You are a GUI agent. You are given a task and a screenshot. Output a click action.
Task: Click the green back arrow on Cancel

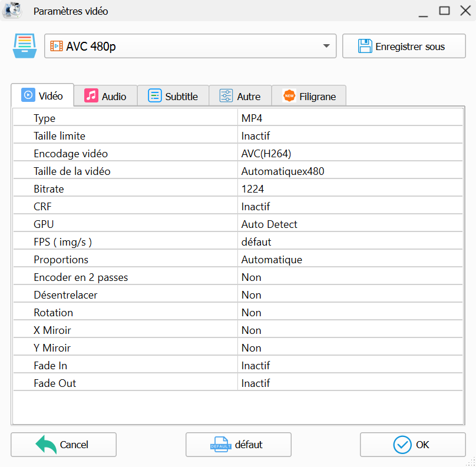46,445
